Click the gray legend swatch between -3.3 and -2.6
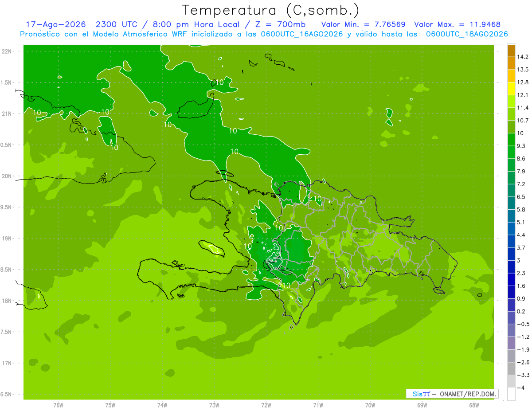 (x=511, y=368)
